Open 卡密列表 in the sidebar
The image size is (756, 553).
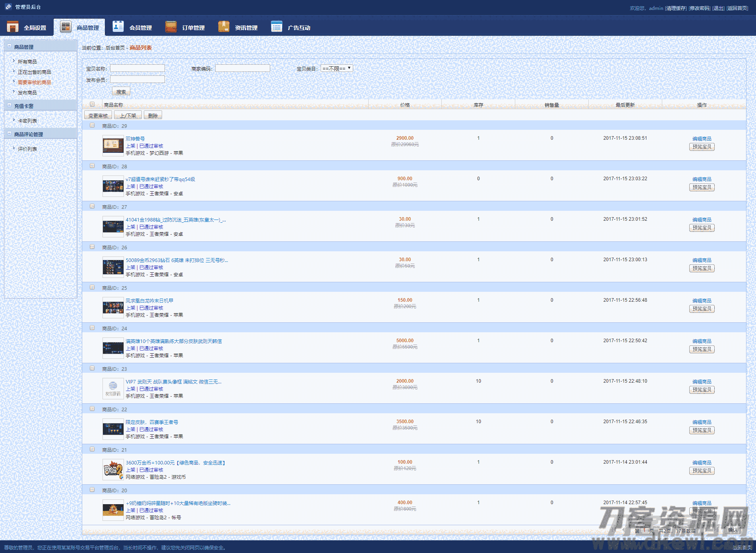[27, 121]
